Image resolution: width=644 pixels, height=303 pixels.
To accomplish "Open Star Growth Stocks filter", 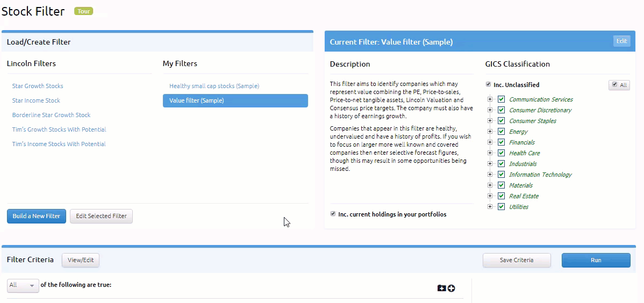I will [38, 86].
